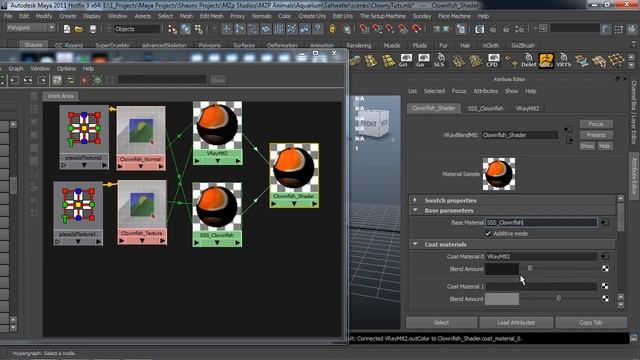Click the Go shelf button
Image resolution: width=640 pixels, height=360 pixels.
pyautogui.click(x=423, y=61)
